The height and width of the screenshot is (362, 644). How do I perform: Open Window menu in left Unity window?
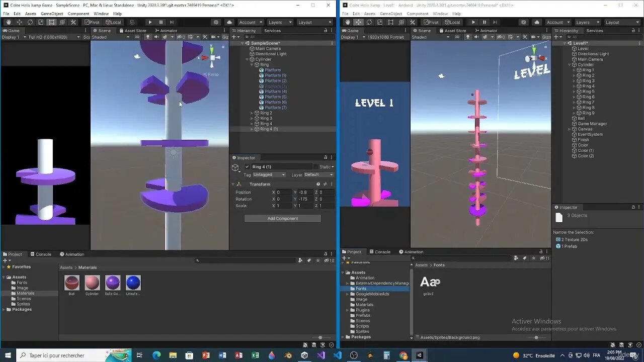pos(101,14)
